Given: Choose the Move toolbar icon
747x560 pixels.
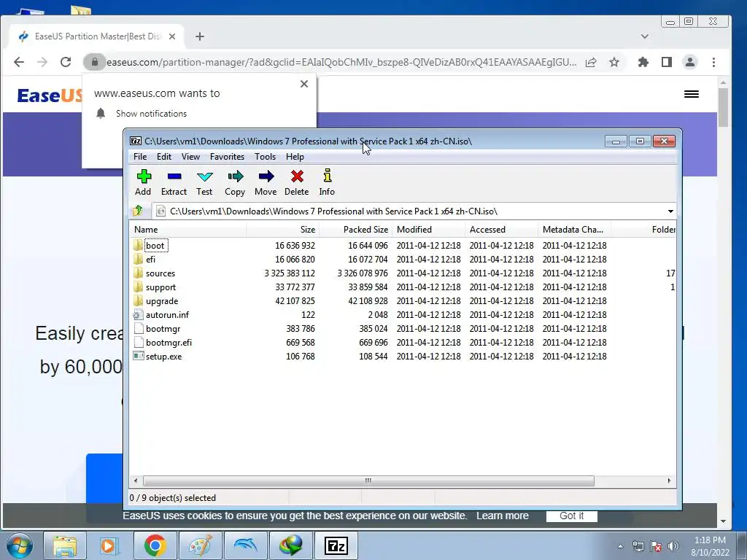Looking at the screenshot, I should [266, 182].
